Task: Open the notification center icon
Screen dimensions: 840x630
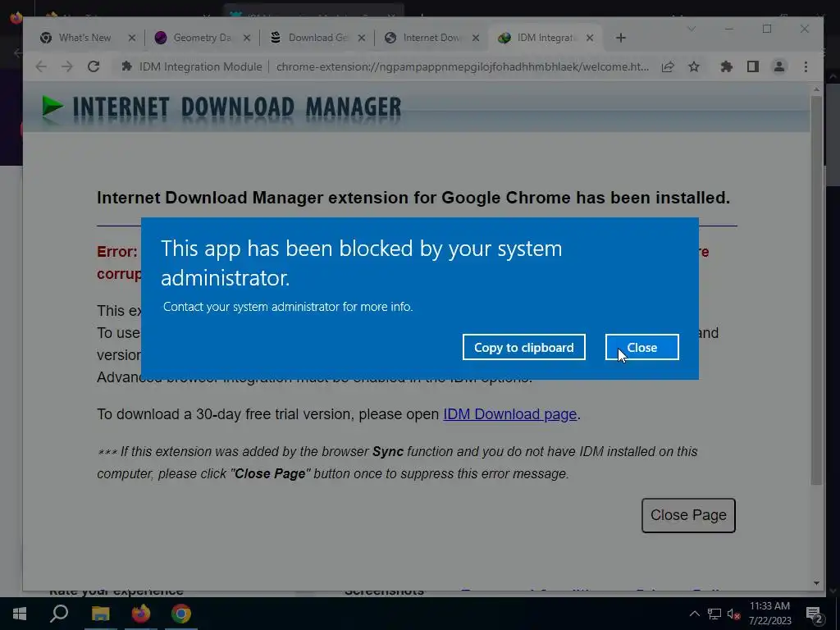Action: [815, 614]
